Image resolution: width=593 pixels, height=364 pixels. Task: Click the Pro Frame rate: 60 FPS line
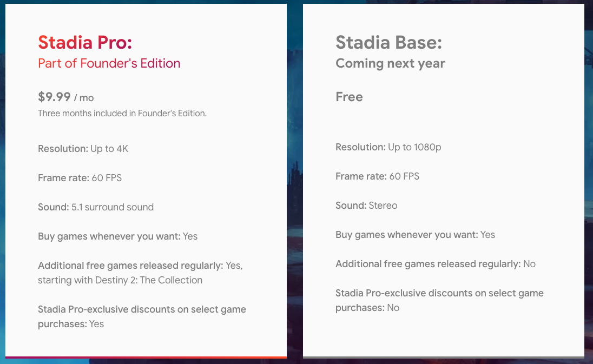[80, 178]
